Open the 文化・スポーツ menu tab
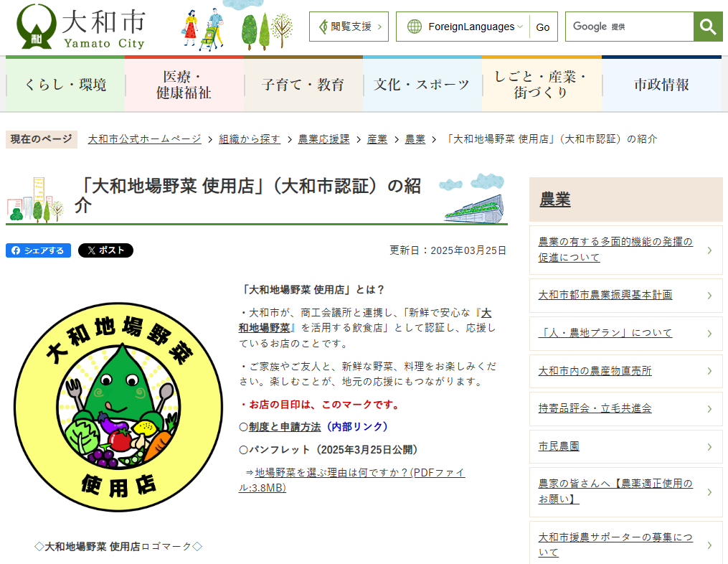The height and width of the screenshot is (564, 728). tap(422, 85)
